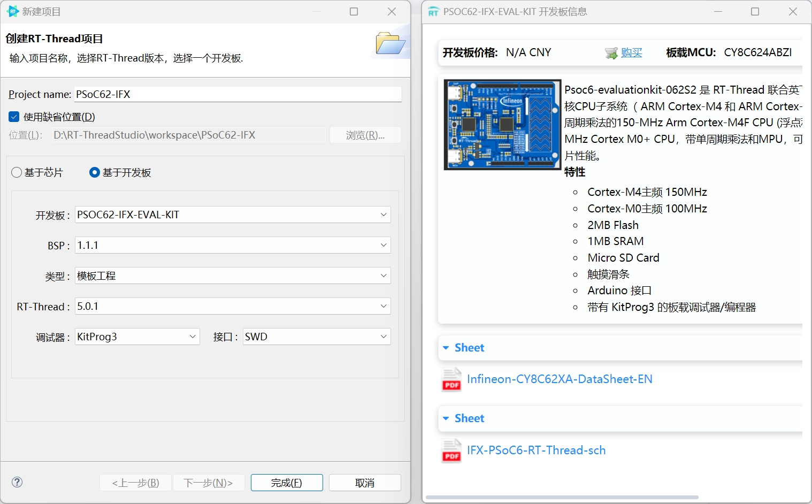
Task: Select the 基于开发板 radio button
Action: coord(95,172)
